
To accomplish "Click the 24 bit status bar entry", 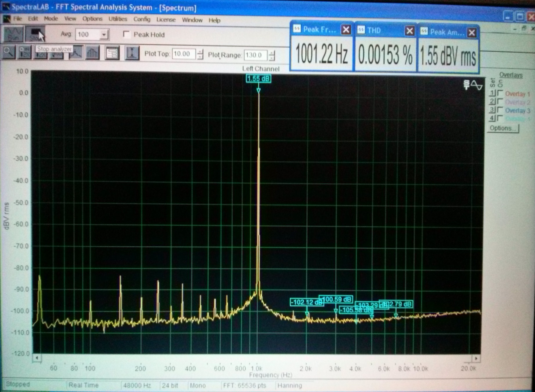I will [170, 386].
